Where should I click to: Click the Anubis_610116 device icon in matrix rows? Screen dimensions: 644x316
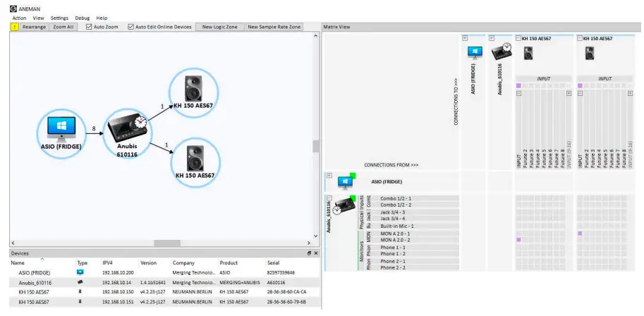click(344, 205)
